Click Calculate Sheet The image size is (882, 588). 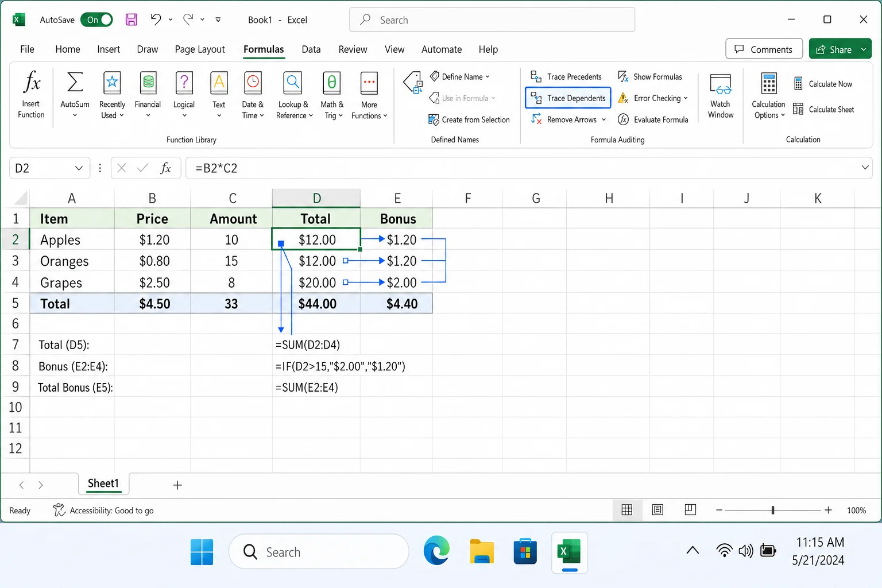click(823, 109)
